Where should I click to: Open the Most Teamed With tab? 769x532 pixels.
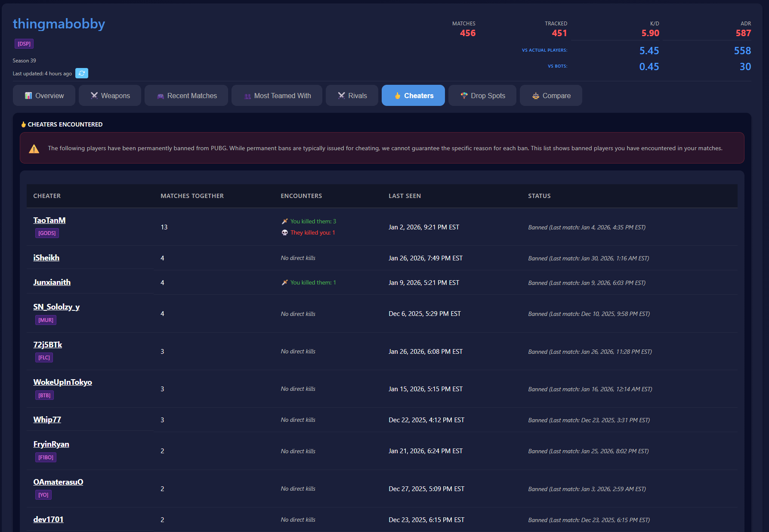pyautogui.click(x=277, y=96)
